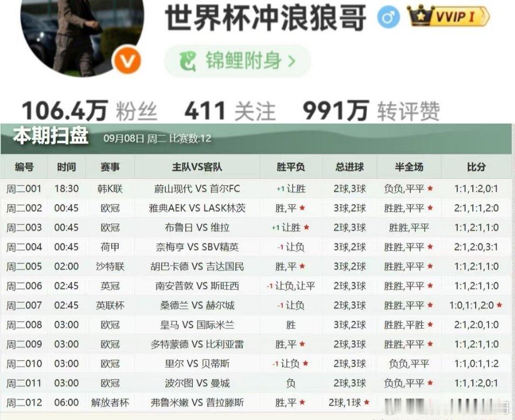The image size is (515, 420).
Task: Click the red star after 胜胜,平胜
Action: [x=430, y=324]
